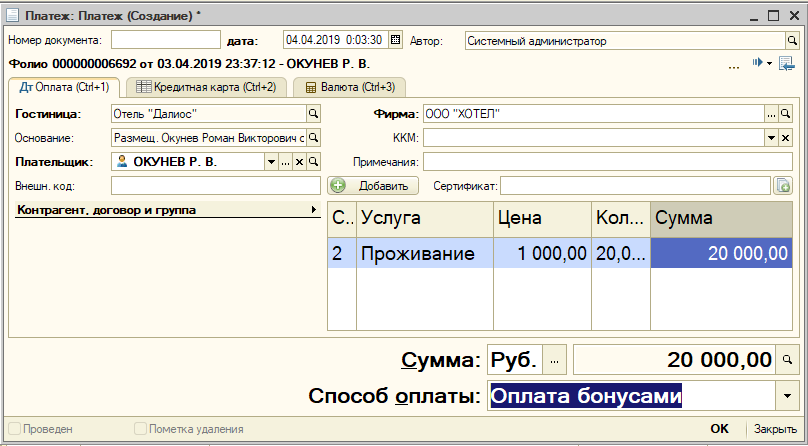
Task: Click the quantity cell 20,0...
Action: (621, 253)
